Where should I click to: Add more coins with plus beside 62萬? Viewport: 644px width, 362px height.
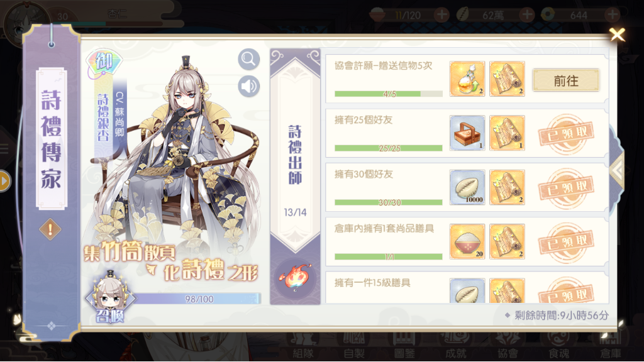tap(526, 15)
